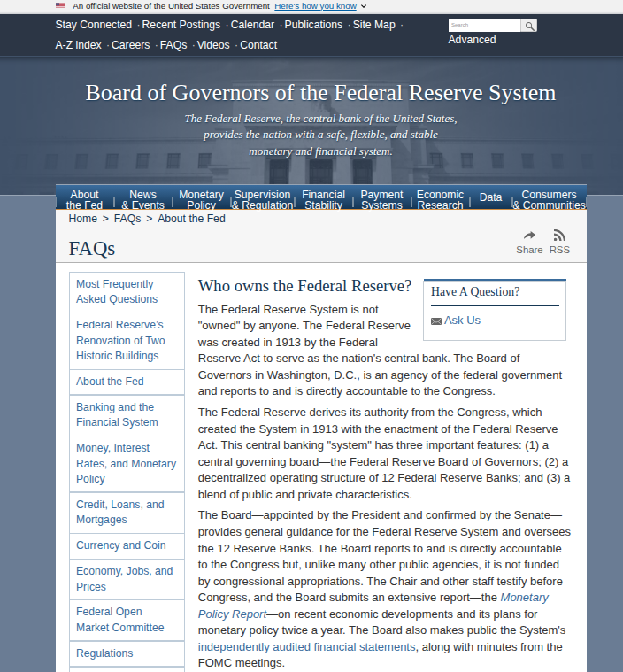Open the News & Events menu

142,200
